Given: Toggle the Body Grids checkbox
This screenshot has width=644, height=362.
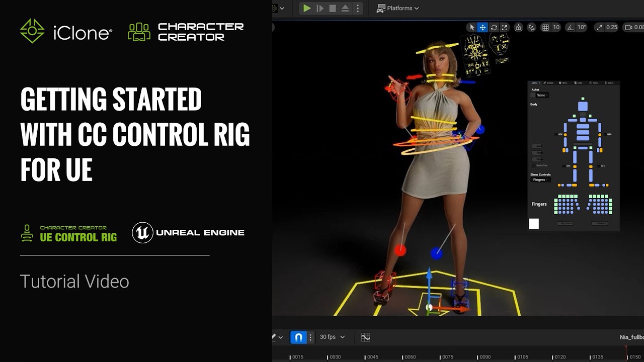Looking at the screenshot, I should [x=533, y=165].
